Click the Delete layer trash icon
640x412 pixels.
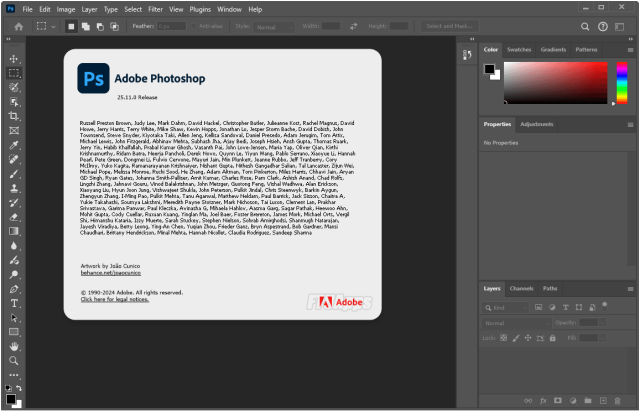pyautogui.click(x=618, y=401)
